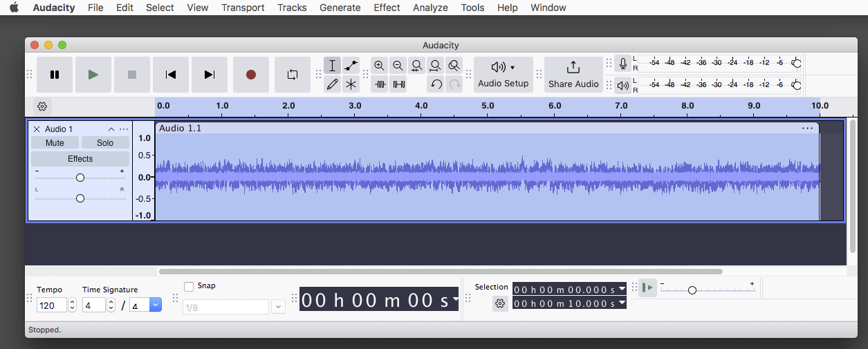Click the timeline at 5.0 seconds
Screen dimensions: 868x349
[488, 106]
